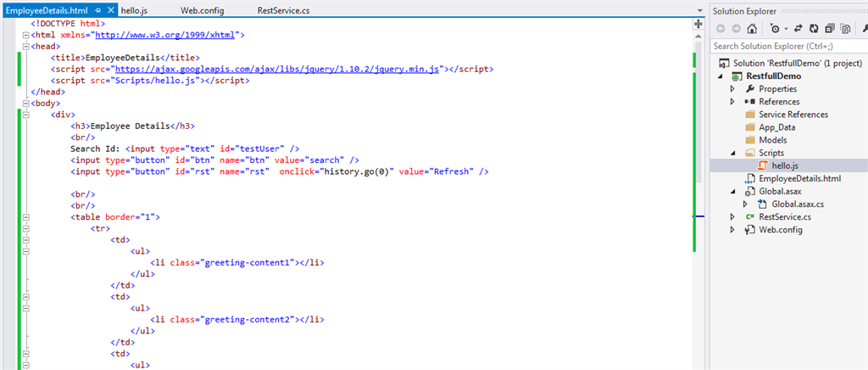
Task: Switch to the hello.js editor tab
Action: tap(134, 10)
